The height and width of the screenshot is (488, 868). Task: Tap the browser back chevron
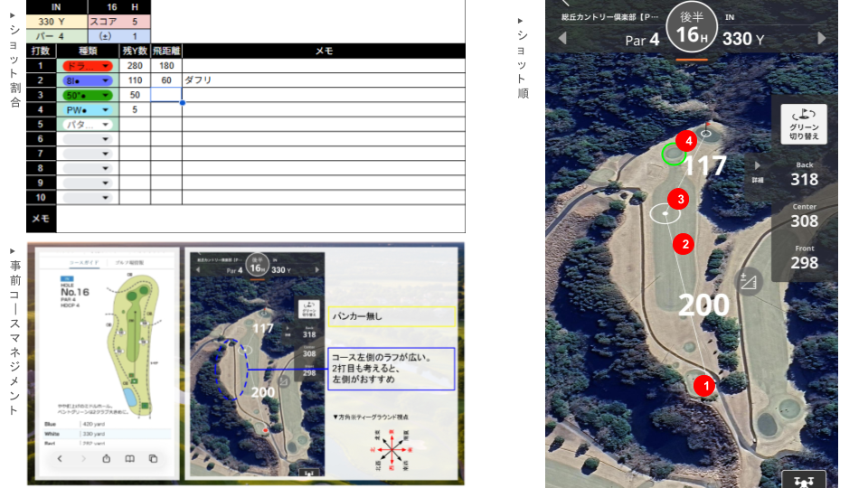59,459
